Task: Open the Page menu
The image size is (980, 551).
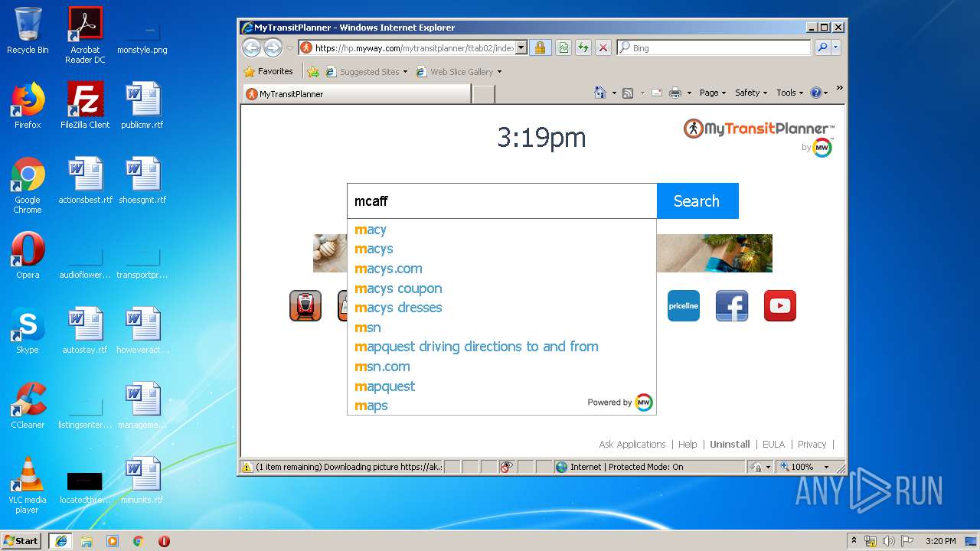Action: click(713, 93)
